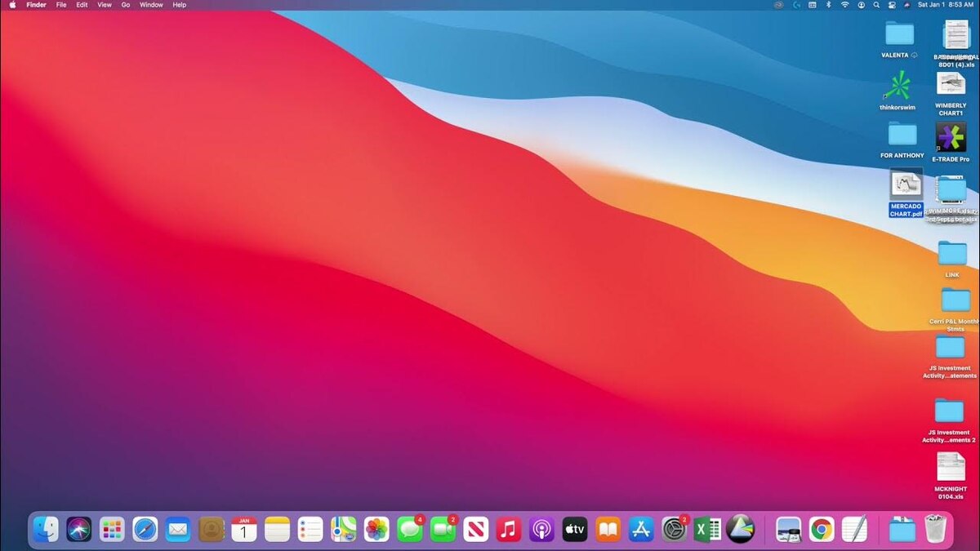
Task: Open the folder stack in the Dock
Action: tap(902, 530)
